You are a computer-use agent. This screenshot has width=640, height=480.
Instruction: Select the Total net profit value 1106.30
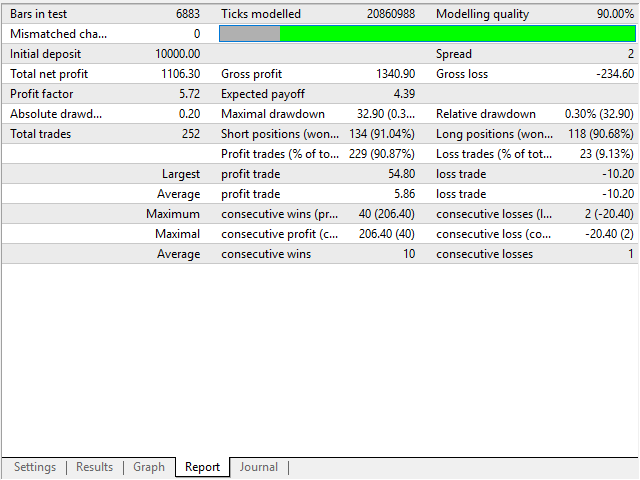tap(180, 74)
